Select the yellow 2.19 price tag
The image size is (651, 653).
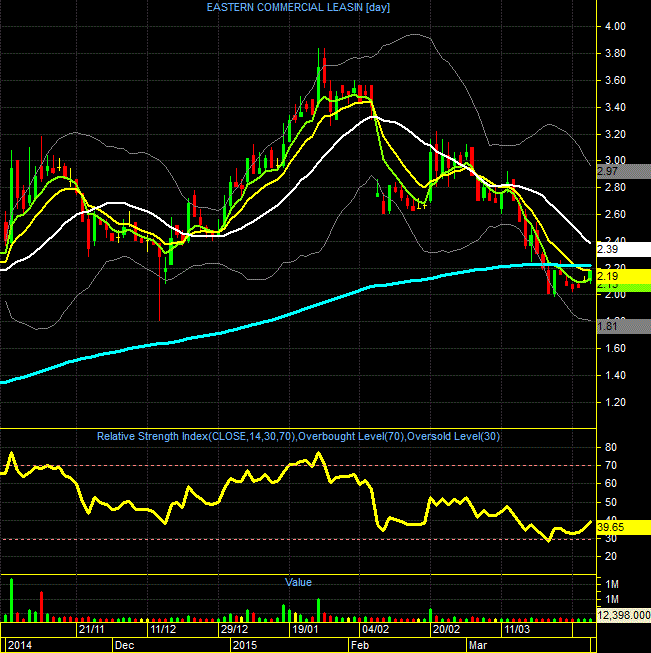[x=624, y=276]
